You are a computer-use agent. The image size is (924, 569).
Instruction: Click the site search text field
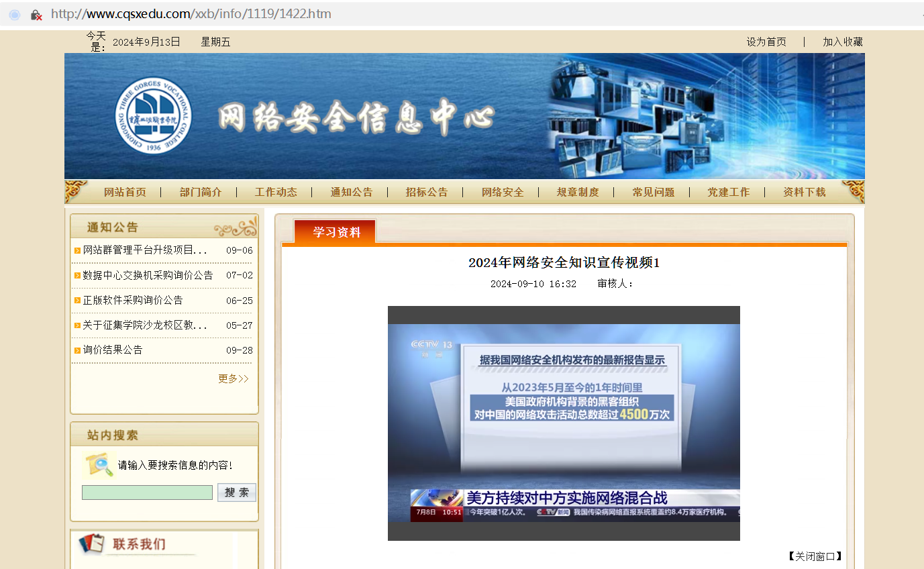point(147,493)
